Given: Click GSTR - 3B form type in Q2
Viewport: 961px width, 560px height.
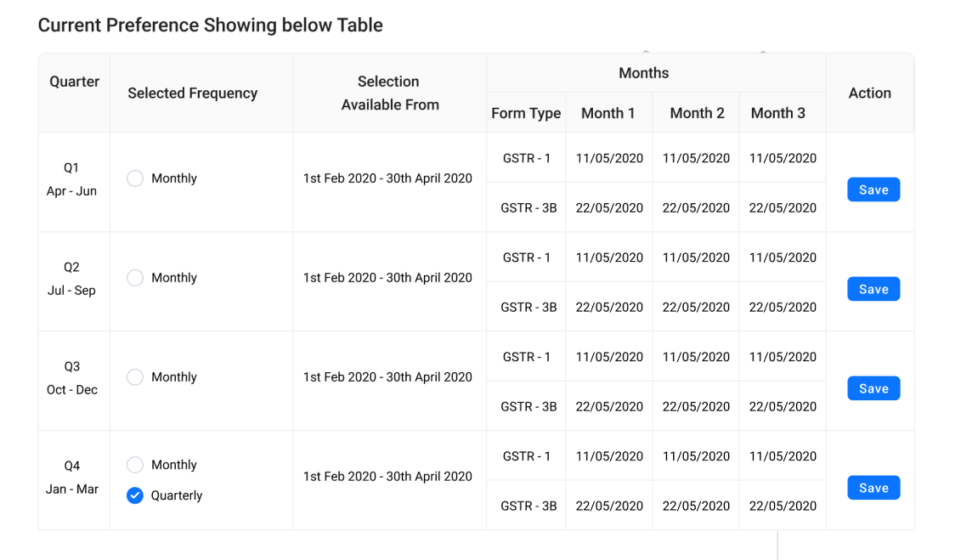Looking at the screenshot, I should click(529, 307).
